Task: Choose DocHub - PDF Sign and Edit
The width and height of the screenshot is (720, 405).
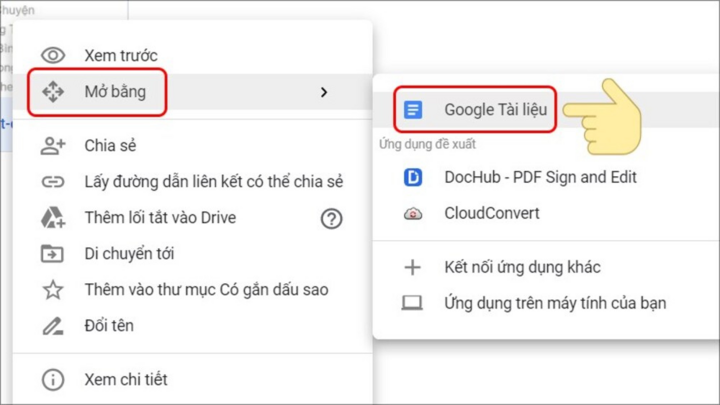Action: (x=546, y=177)
